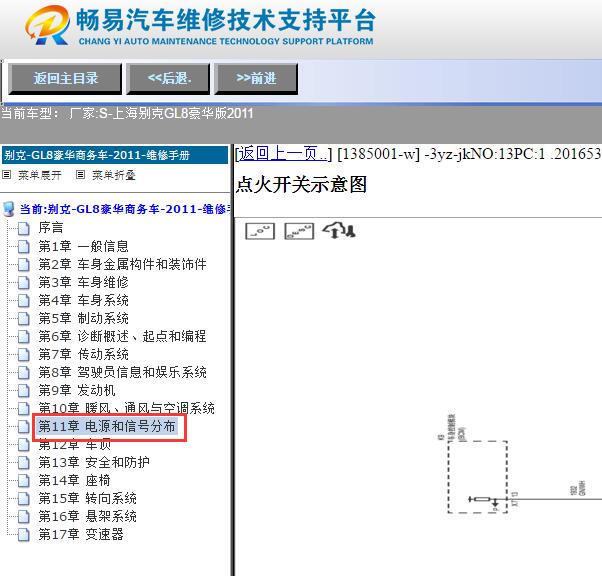602x576 pixels.
Task: Click the page icon beside 第7章
Action: click(x=24, y=355)
